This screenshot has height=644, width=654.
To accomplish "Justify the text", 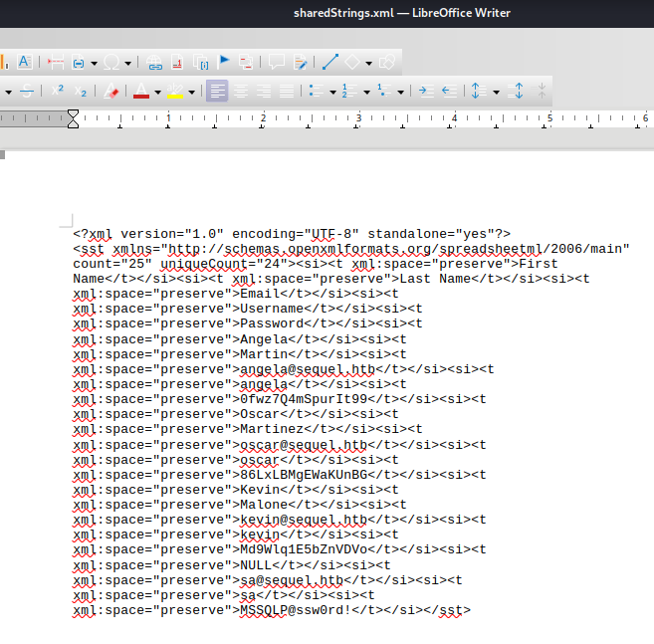I will click(x=287, y=91).
